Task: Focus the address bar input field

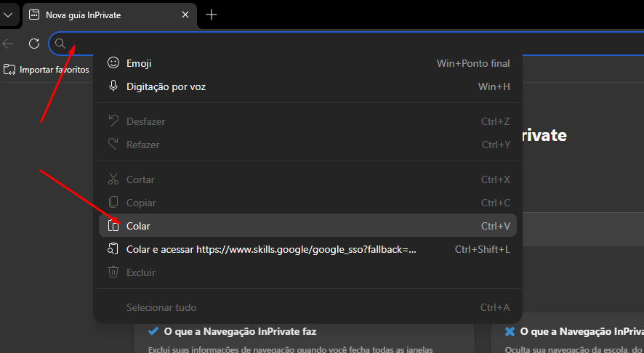Action: (x=346, y=44)
